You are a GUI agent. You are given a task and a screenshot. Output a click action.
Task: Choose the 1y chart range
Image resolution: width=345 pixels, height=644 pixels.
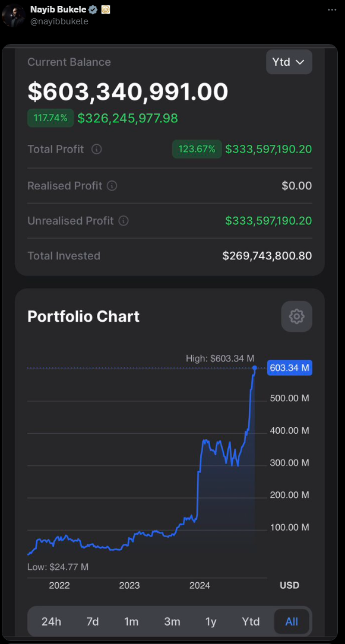coord(211,621)
